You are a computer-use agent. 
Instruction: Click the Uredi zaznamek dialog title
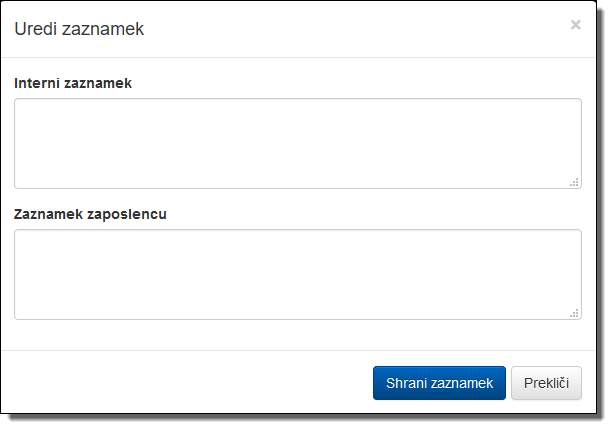click(x=79, y=29)
